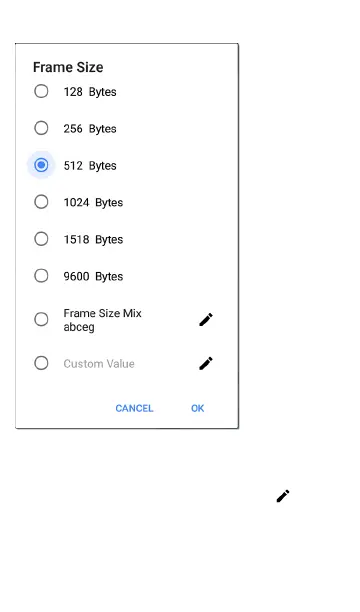Viewport: 360px width, 612px height.
Task: Click the 'Frame Size' dialog title
Action: (68, 67)
